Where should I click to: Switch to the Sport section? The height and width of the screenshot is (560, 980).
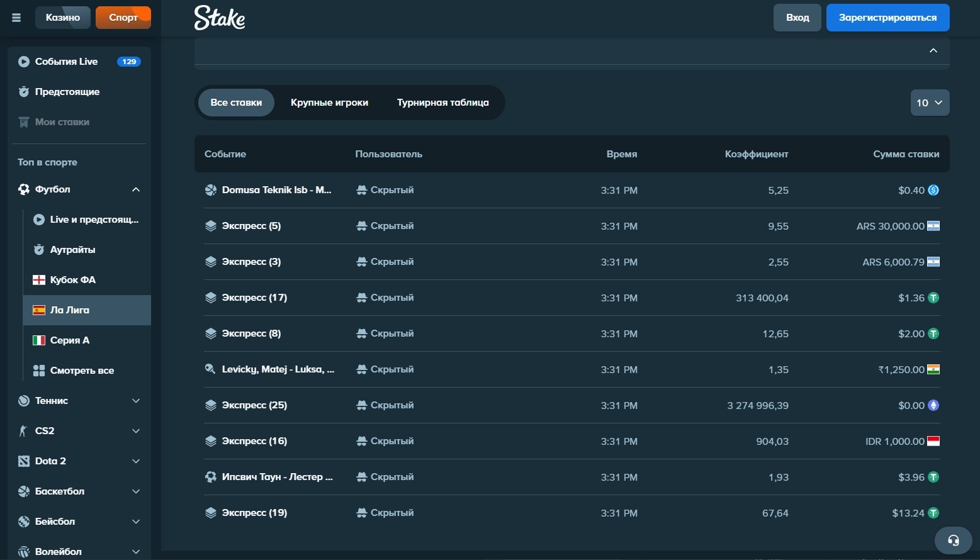click(123, 18)
